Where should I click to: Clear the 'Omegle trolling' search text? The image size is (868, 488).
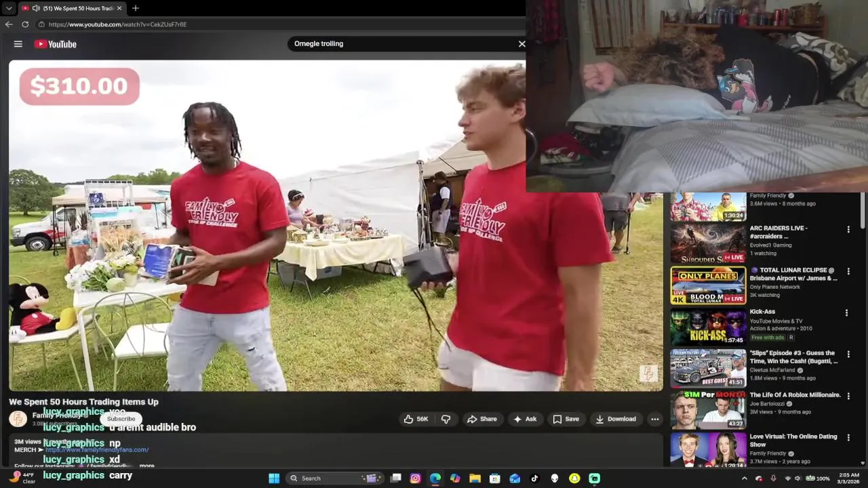[521, 43]
